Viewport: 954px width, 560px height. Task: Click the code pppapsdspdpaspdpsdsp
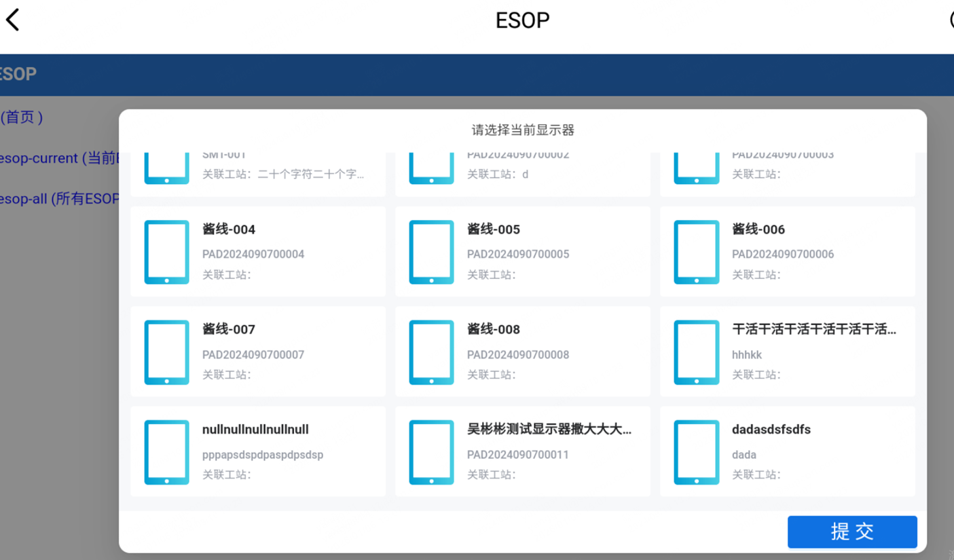click(x=263, y=455)
